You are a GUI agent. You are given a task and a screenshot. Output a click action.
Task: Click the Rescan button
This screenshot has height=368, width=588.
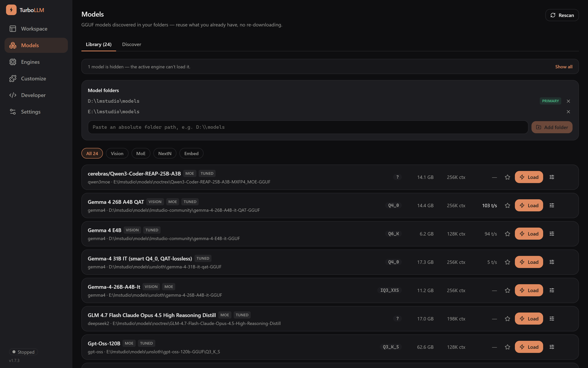point(562,15)
